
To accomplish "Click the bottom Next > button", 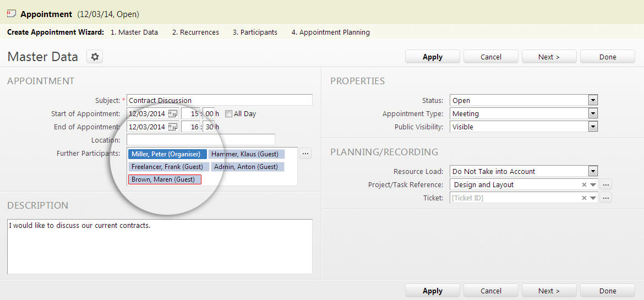I will tap(549, 291).
